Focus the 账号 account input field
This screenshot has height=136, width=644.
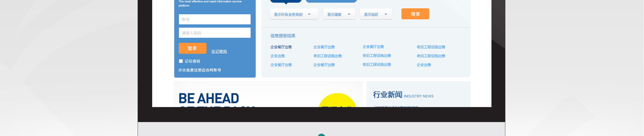[x=215, y=19]
